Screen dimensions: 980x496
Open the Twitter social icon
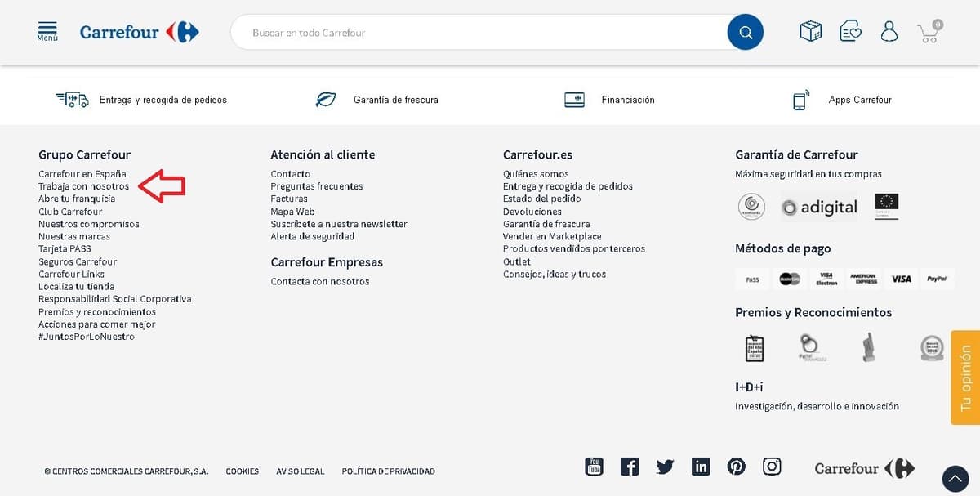pos(666,467)
